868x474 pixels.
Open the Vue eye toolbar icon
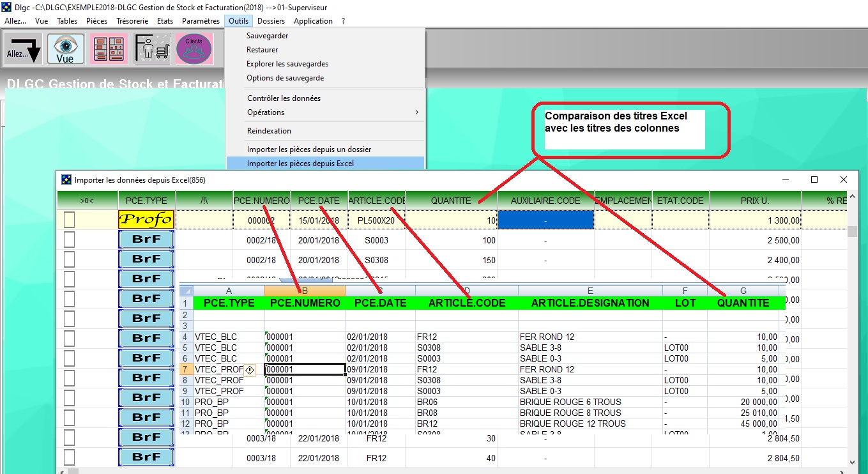[x=65, y=49]
